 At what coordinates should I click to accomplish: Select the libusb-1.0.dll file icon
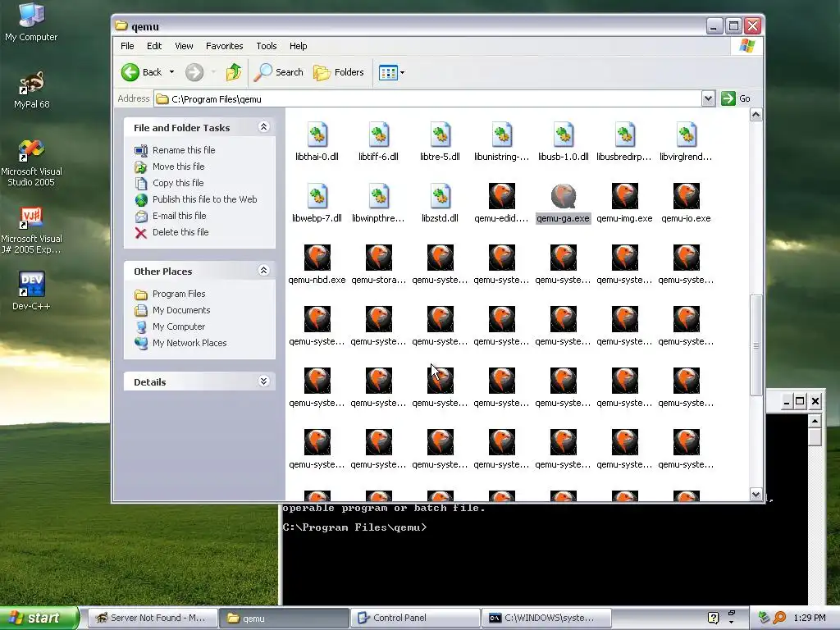tap(564, 134)
